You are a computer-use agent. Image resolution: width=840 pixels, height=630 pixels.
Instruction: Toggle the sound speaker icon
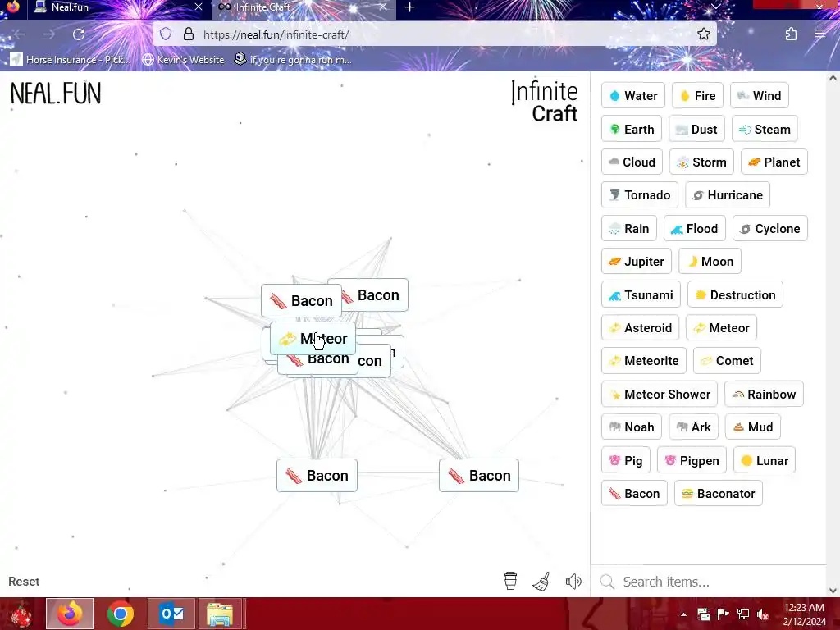tap(573, 582)
